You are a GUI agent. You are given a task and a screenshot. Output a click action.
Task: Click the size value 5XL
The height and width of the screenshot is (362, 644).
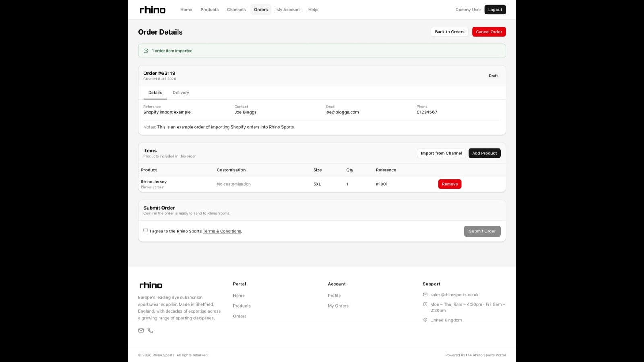pos(317,184)
